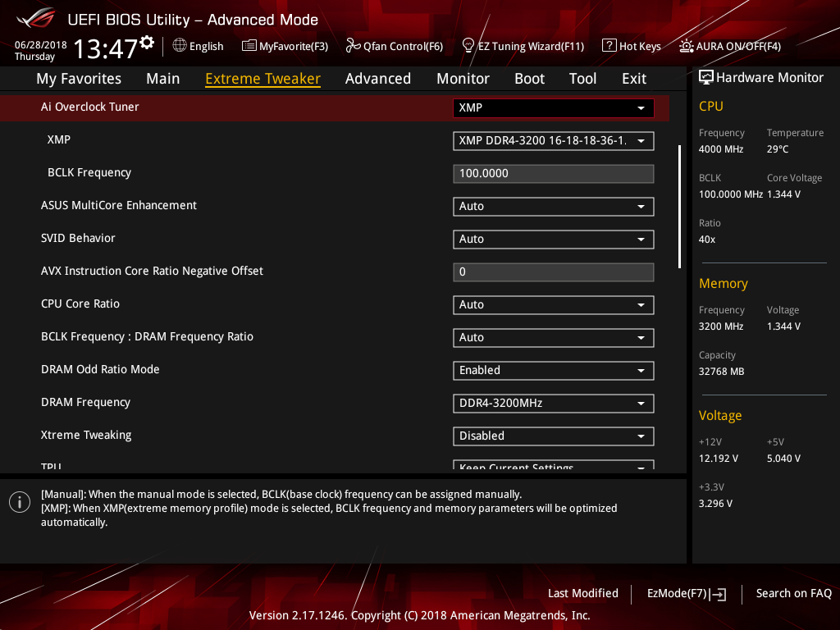Open ASUS MultiCore Enhancement dropdown
The height and width of the screenshot is (630, 840).
pyautogui.click(x=554, y=206)
